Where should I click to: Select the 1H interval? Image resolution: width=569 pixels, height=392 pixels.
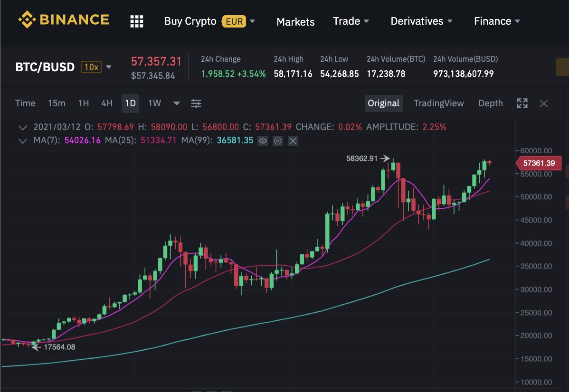pos(84,103)
